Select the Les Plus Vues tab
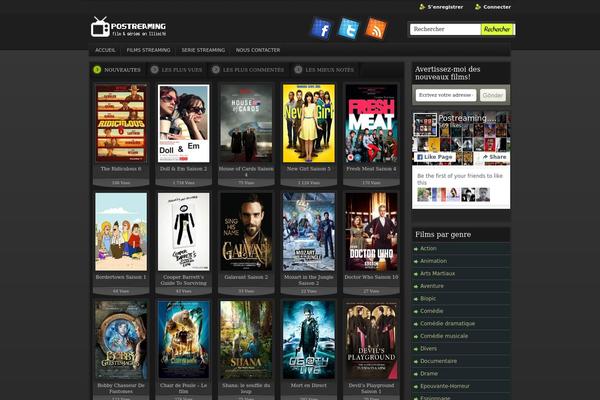Image resolution: width=600 pixels, height=400 pixels. click(177, 70)
